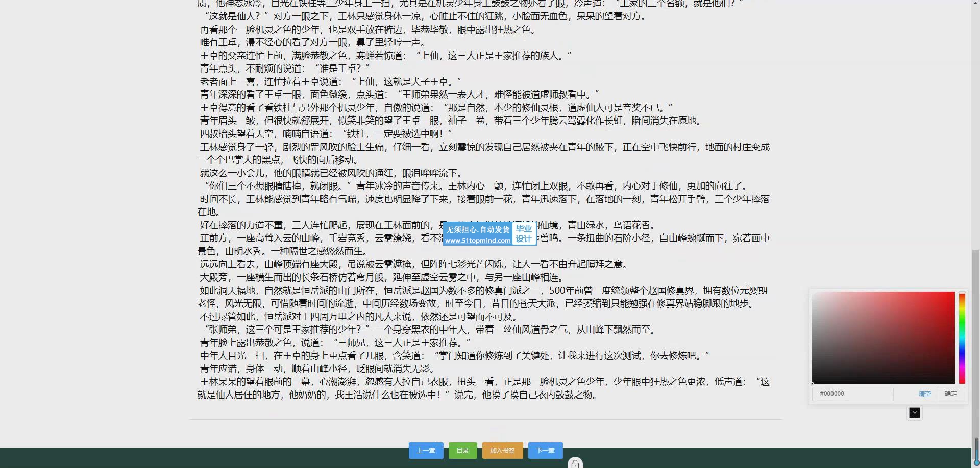Pick green on the vertical hue strip
980x468 pixels.
[x=962, y=323]
